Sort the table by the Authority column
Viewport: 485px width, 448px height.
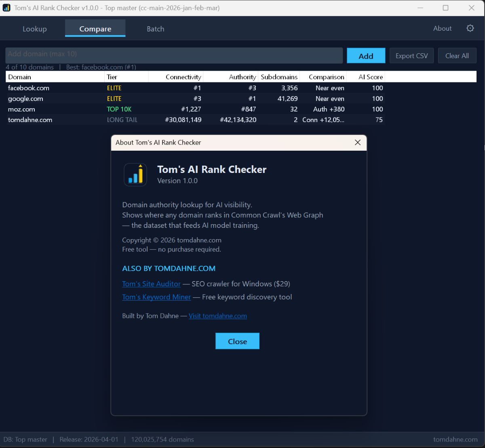pos(242,77)
